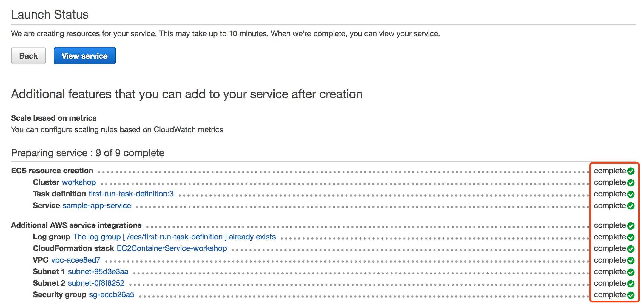
Task: Click the green checkmark on the Task definition row
Action: point(631,194)
